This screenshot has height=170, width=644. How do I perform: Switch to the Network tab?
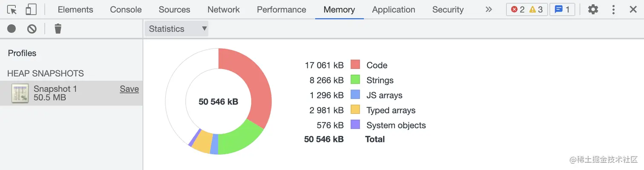(x=224, y=9)
